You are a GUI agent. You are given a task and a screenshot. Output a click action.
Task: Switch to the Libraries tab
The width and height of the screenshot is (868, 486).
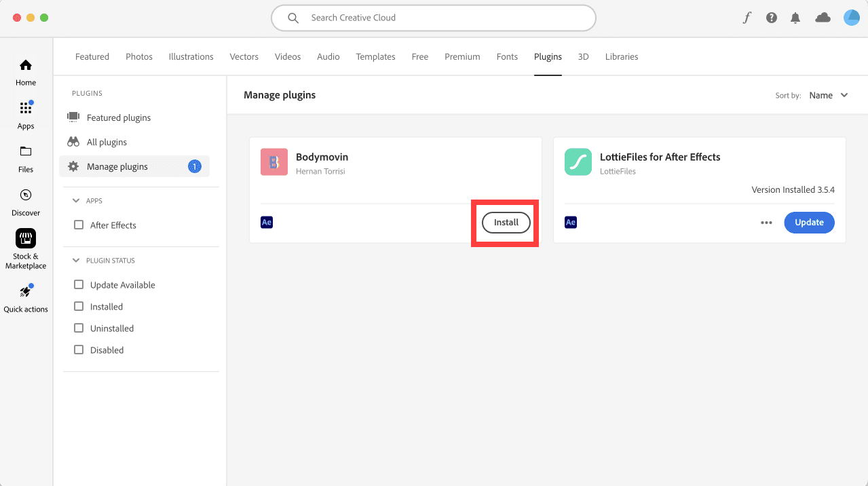tap(622, 57)
